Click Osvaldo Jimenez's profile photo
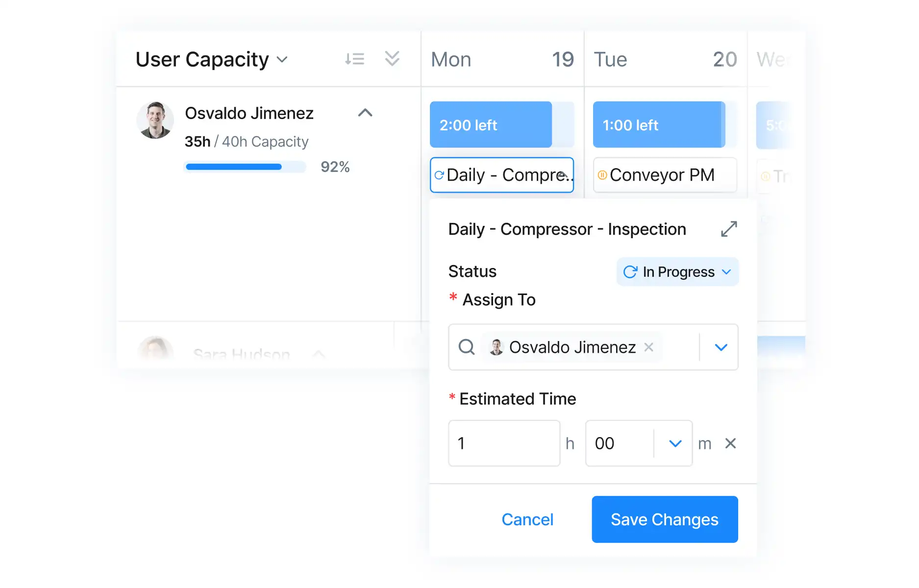 coord(155,121)
